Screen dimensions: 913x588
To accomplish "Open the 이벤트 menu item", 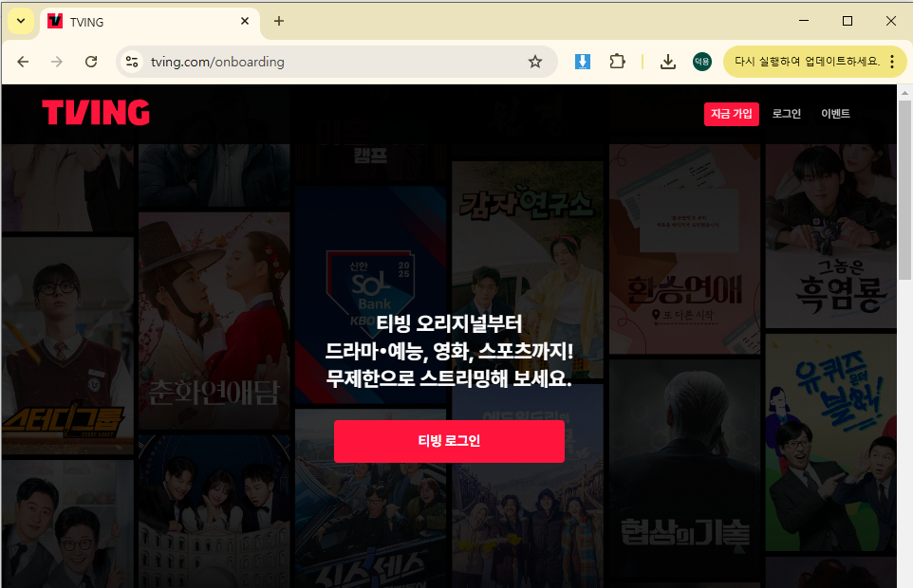I will click(835, 114).
